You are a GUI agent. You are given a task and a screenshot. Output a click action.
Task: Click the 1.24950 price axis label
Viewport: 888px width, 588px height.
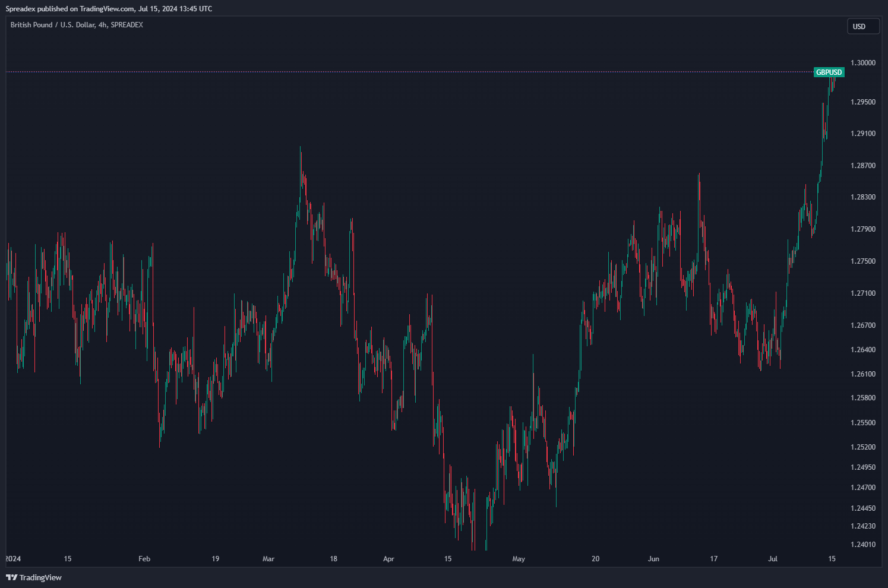863,467
